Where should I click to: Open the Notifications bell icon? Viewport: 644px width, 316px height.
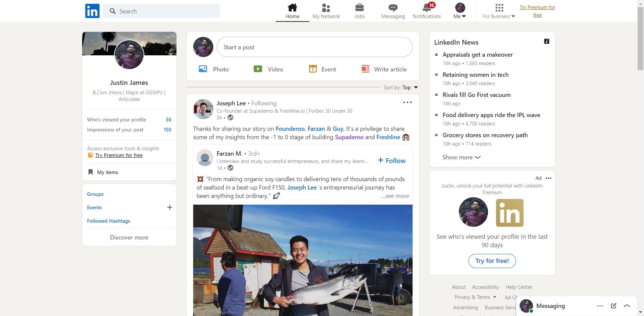(x=427, y=8)
